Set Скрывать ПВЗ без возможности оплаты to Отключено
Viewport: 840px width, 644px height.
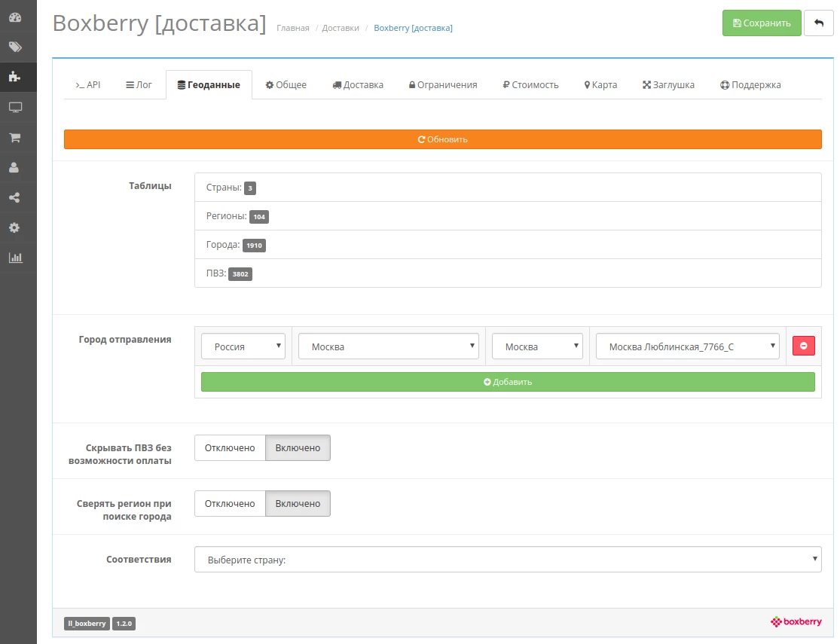point(230,448)
